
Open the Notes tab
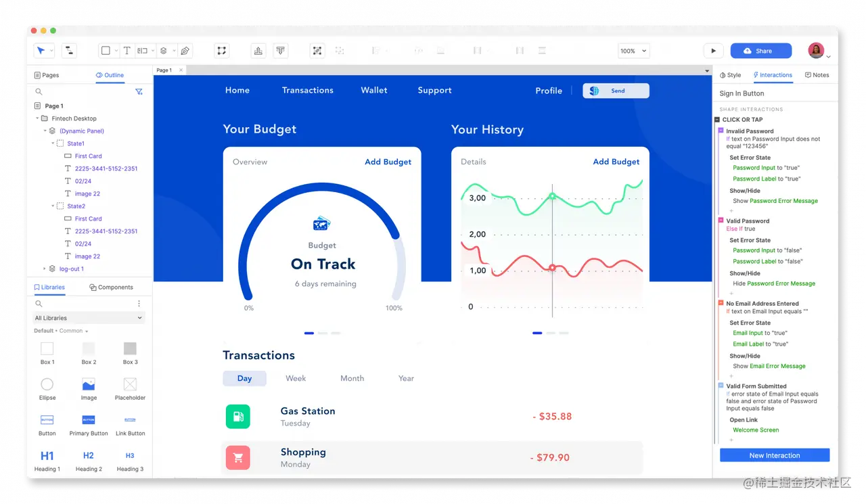[817, 75]
